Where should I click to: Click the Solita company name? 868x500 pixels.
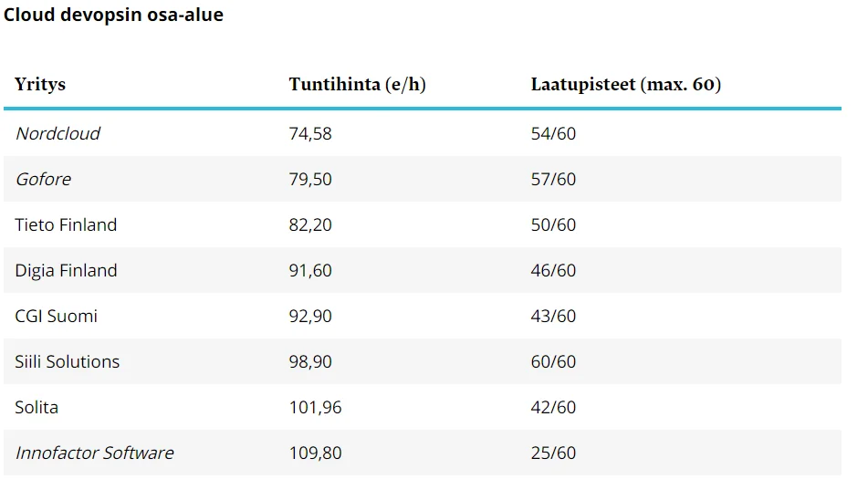37,407
